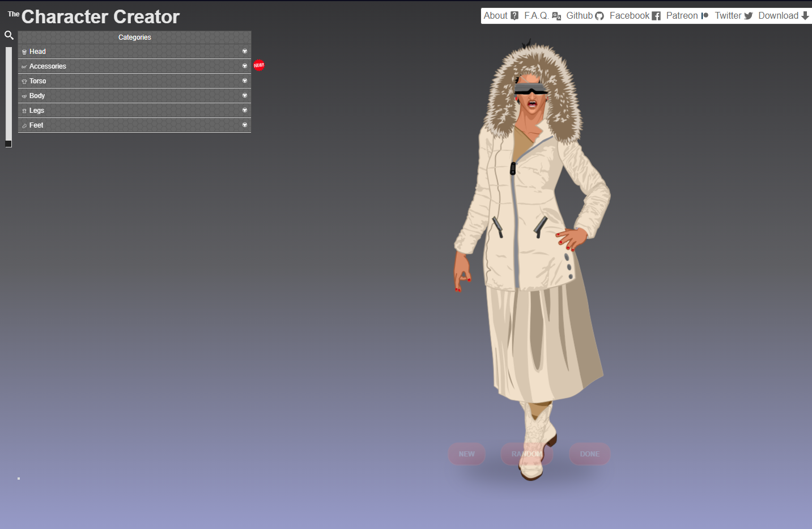Click the shoe icon beside Feet
Viewport: 812px width, 529px height.
pyautogui.click(x=24, y=125)
